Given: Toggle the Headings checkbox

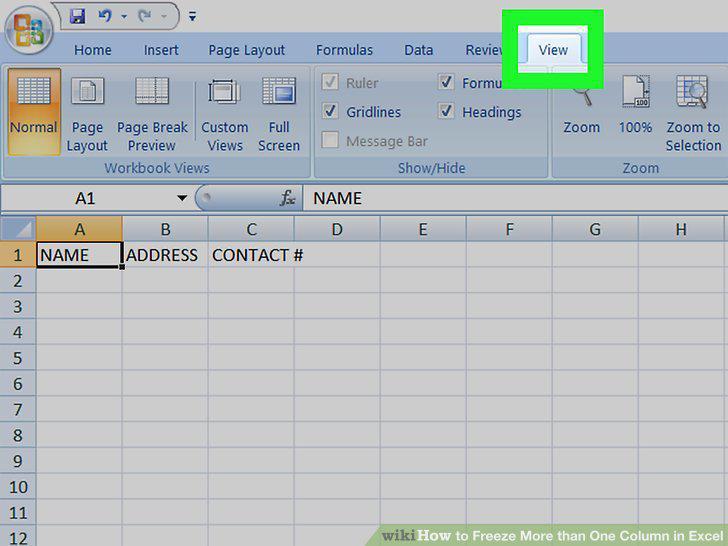Looking at the screenshot, I should click(x=446, y=111).
